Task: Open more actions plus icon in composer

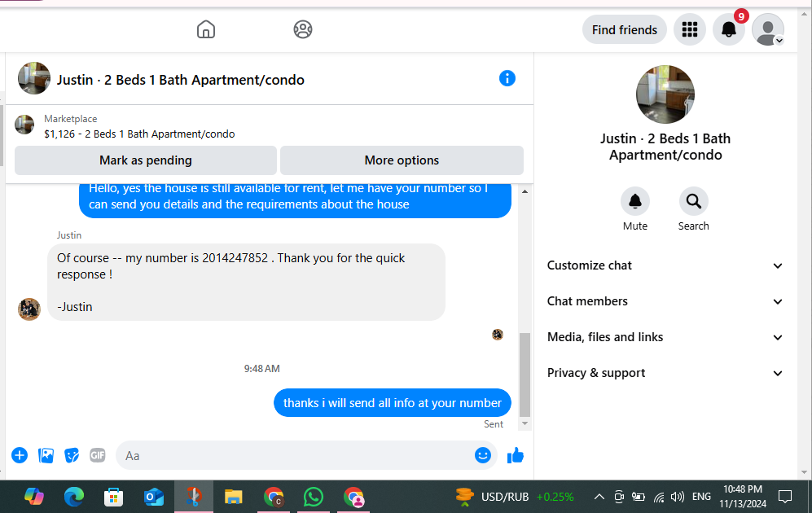Action: [20, 455]
